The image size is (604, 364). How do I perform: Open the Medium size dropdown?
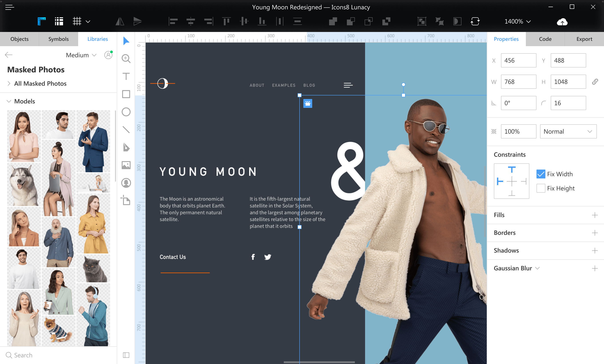coord(81,55)
